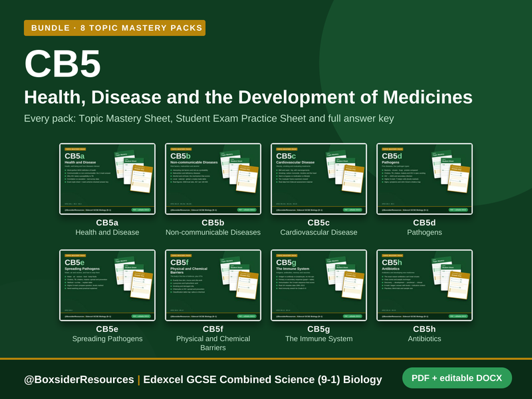Click the 'Every pack: Topic Mastery Sheet' subtitle

209,118
